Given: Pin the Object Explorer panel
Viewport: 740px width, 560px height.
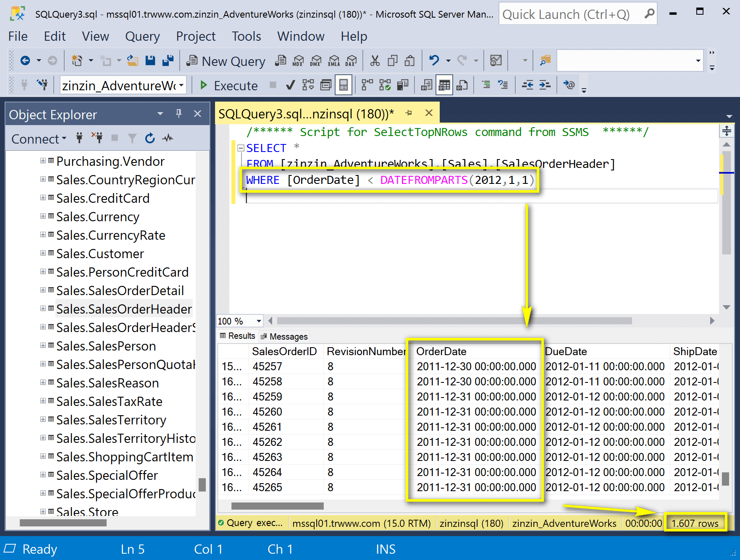Looking at the screenshot, I should (x=179, y=114).
